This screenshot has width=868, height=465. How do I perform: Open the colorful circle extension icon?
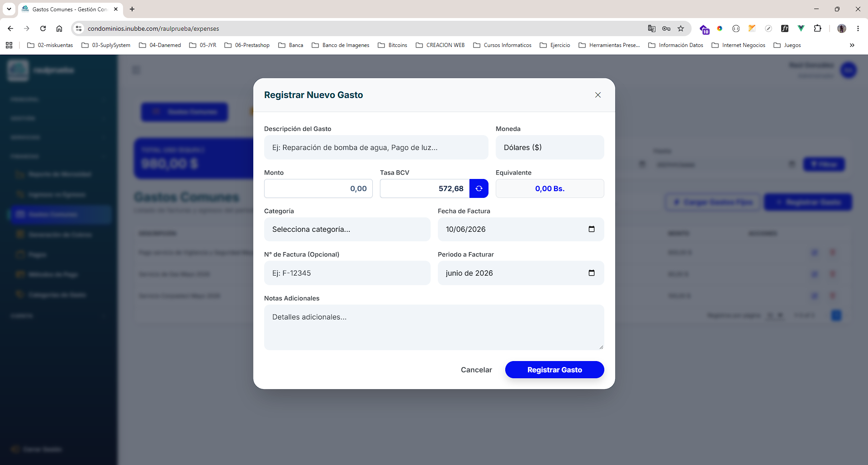click(720, 28)
